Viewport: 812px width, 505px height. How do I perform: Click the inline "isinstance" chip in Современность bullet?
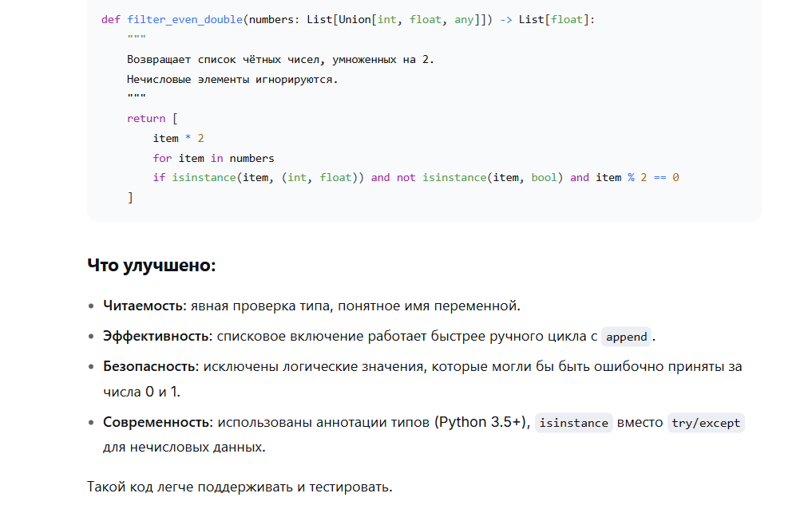(x=573, y=423)
